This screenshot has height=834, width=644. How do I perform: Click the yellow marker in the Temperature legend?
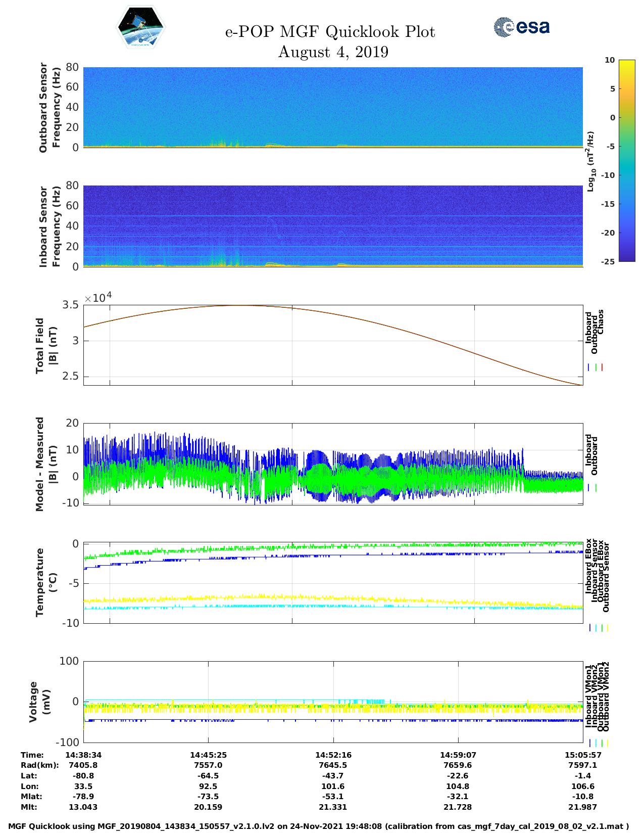coord(607,628)
